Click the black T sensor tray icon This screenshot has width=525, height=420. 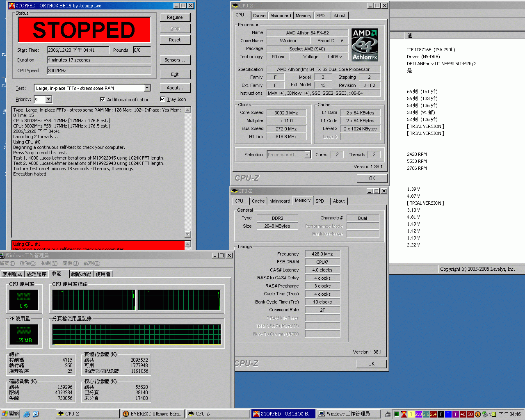tap(441, 414)
